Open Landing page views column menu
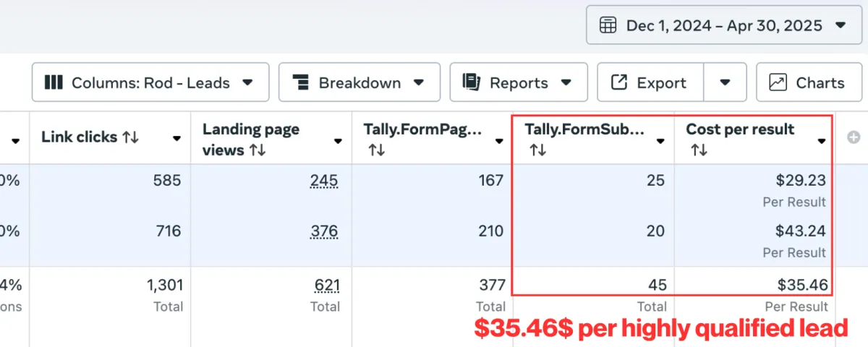Viewport: 868px width, 347px height. click(x=338, y=141)
